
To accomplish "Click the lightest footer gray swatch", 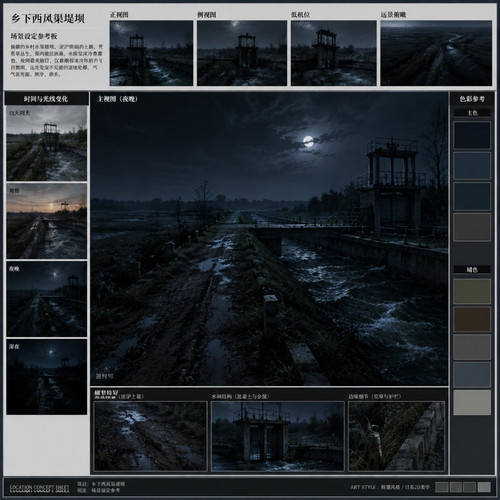I will [484, 487].
